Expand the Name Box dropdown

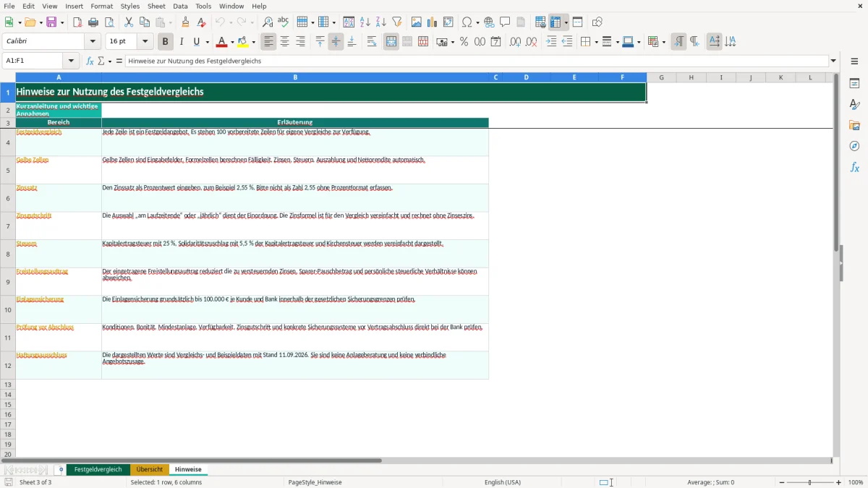point(71,61)
